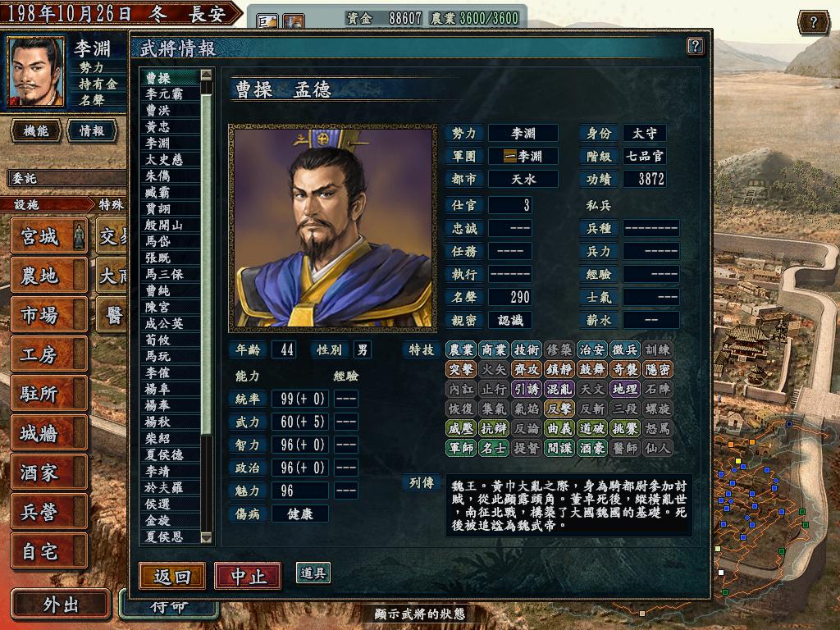Click the 酒豪 skill icon
This screenshot has height=630, width=840.
pyautogui.click(x=592, y=448)
